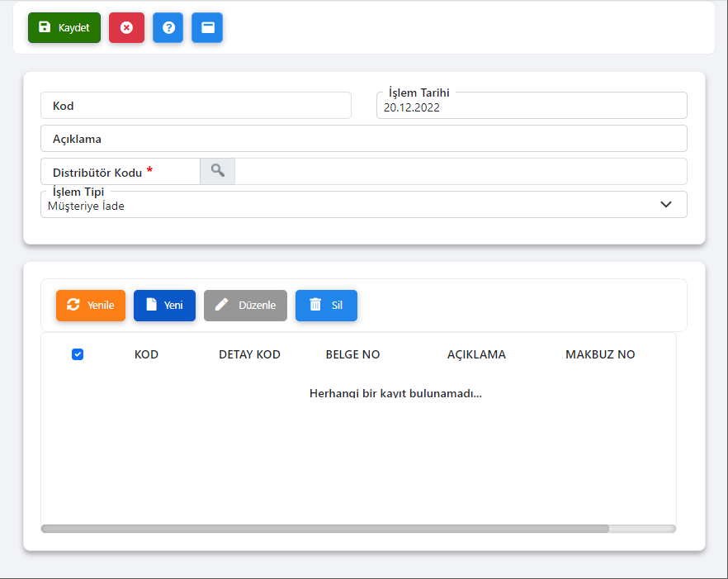Expand the İşlem Tipi dropdown
The height and width of the screenshot is (579, 728).
(363, 206)
